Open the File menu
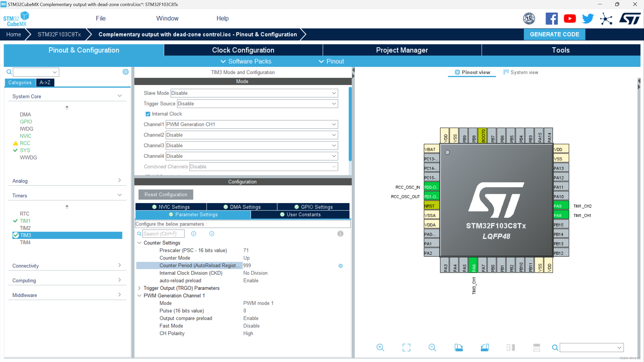This screenshot has width=644, height=362. coord(101,18)
